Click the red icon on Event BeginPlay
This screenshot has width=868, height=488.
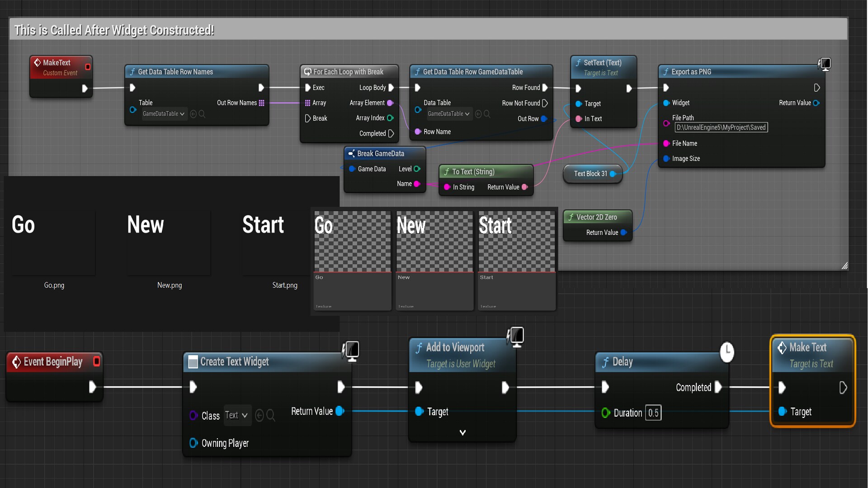tap(96, 361)
